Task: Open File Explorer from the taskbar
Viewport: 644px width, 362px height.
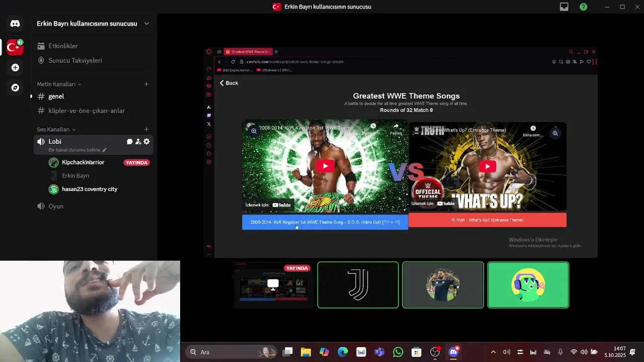Action: [306, 352]
